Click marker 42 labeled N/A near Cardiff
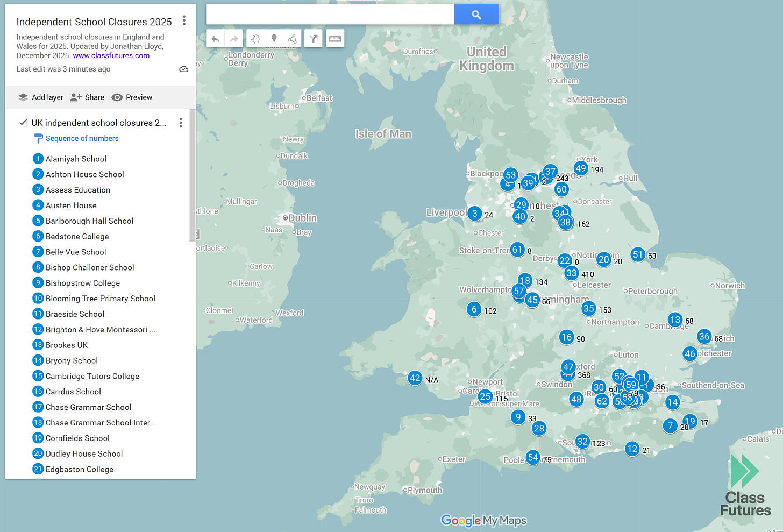 click(415, 379)
